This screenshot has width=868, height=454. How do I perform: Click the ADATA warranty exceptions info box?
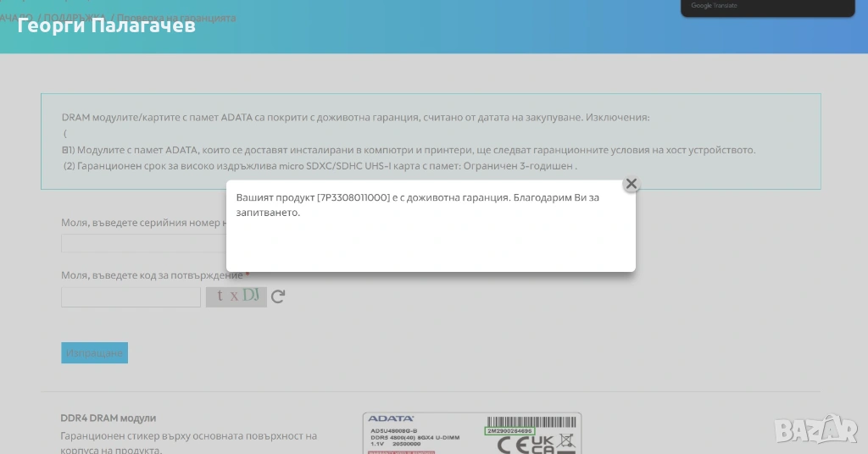(x=431, y=141)
